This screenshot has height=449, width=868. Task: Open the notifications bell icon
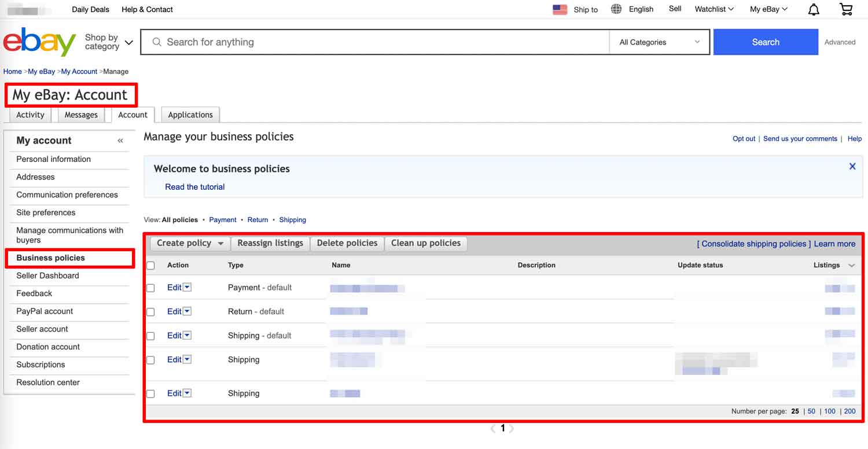coord(814,9)
